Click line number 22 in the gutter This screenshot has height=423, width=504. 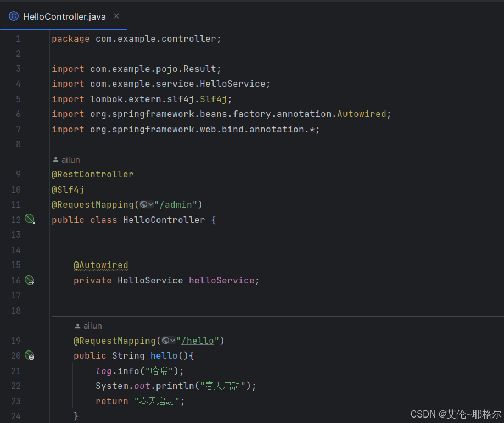pyautogui.click(x=16, y=386)
